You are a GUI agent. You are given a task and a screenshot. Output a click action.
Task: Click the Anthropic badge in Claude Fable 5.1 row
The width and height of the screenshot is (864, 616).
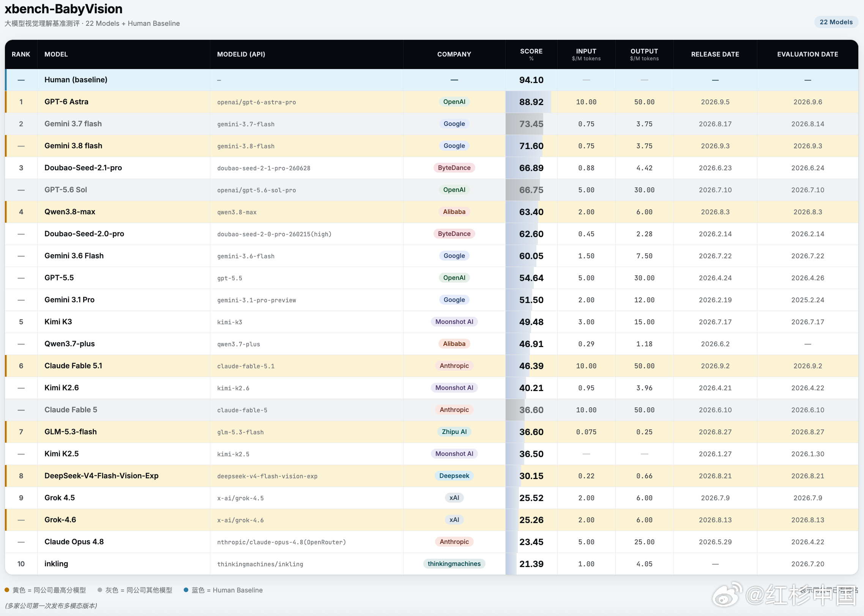click(x=454, y=366)
